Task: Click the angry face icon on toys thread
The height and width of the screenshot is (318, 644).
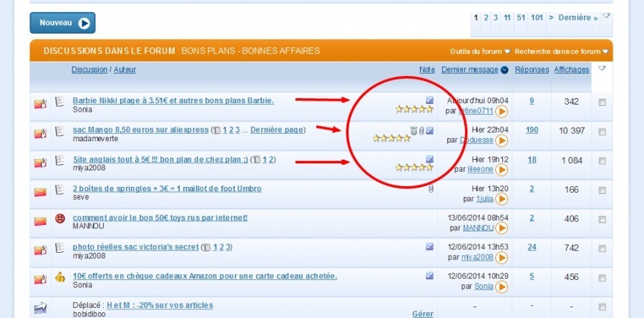Action: 60,218
